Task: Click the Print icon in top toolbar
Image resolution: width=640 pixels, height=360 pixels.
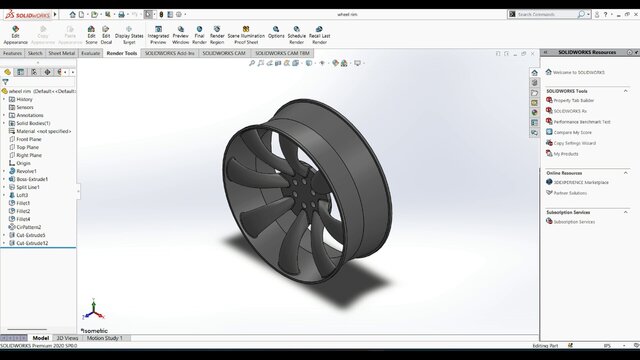Action: click(121, 14)
